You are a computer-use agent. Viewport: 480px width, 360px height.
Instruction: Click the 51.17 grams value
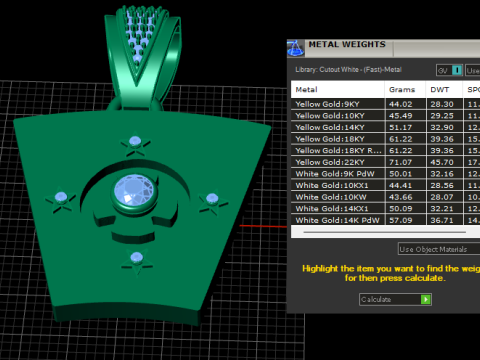(401, 127)
